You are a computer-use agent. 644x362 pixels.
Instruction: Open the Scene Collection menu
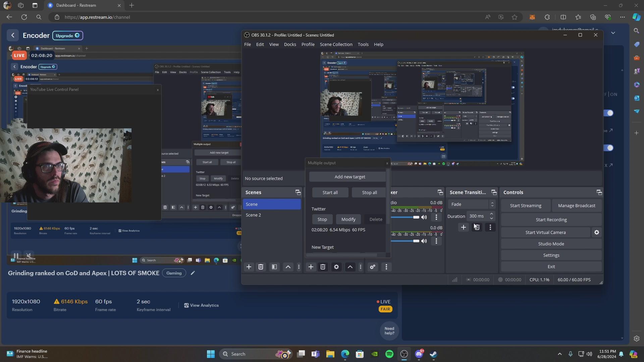(336, 44)
